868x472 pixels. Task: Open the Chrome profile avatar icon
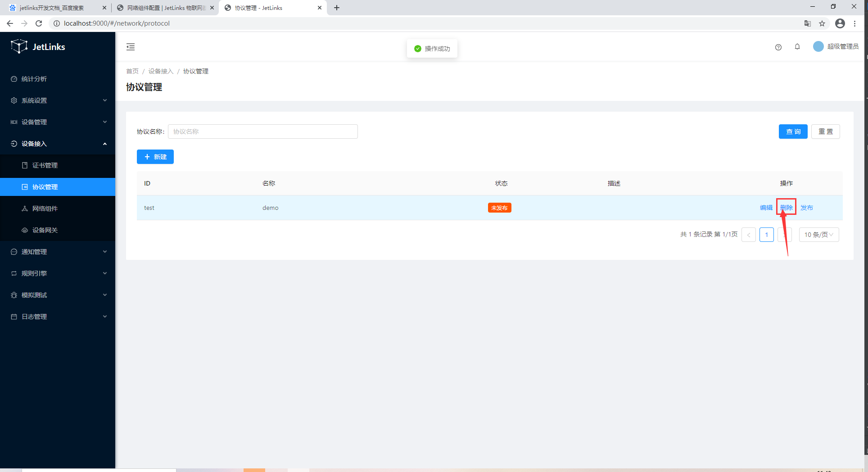[840, 23]
